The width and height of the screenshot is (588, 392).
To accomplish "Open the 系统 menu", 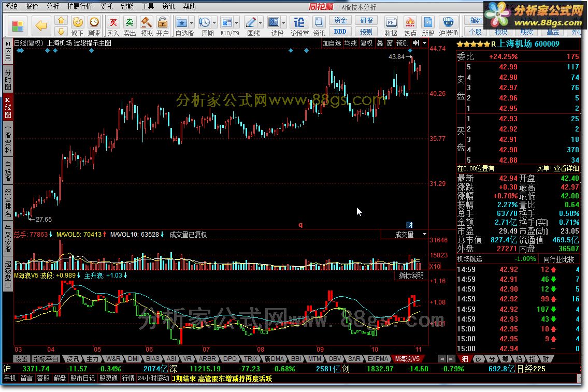I will [11, 6].
